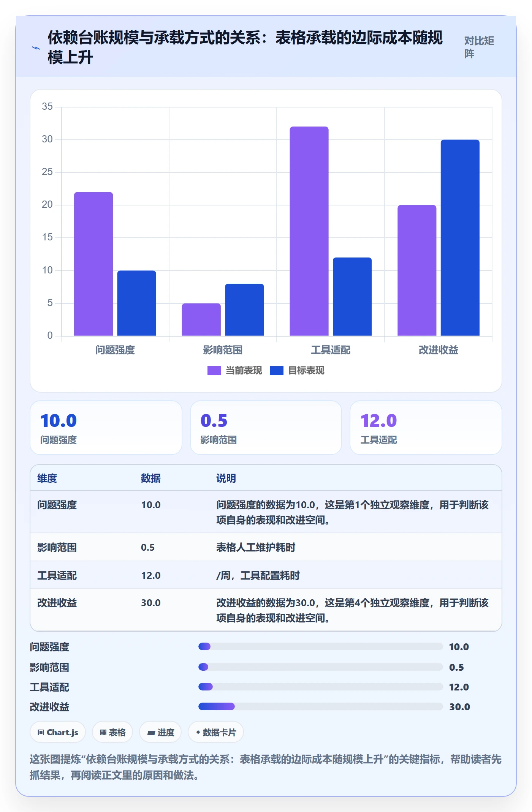Click the 工具适配 x-axis label on chart
This screenshot has height=812, width=532.
click(x=331, y=350)
